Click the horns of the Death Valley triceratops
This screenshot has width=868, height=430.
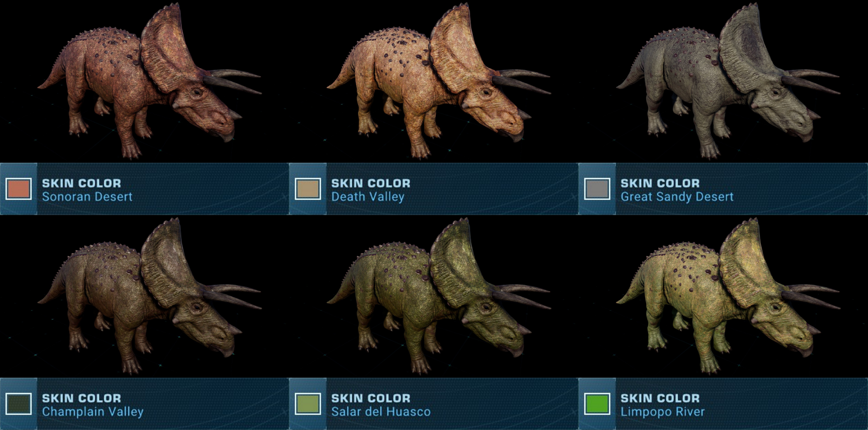pos(520,80)
